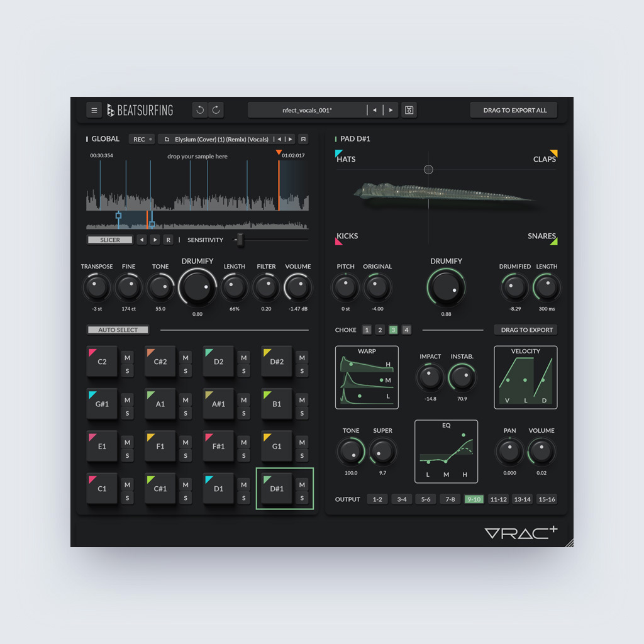Save preset with disk icon
This screenshot has width=644, height=644.
coord(409,110)
